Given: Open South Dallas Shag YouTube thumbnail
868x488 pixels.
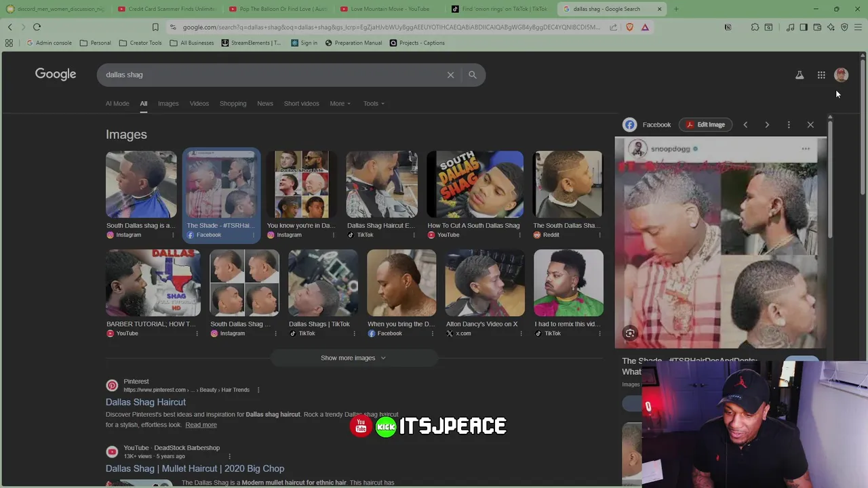Looking at the screenshot, I should pyautogui.click(x=475, y=184).
